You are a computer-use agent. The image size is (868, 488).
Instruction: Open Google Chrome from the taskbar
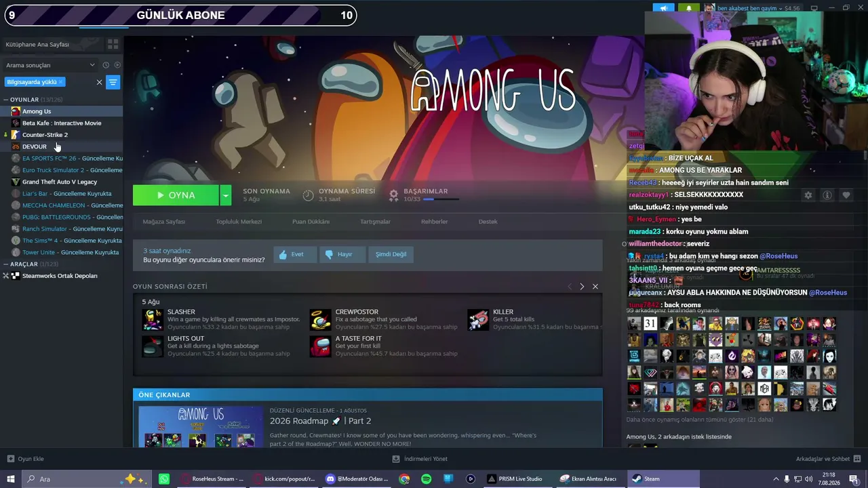[404, 479]
